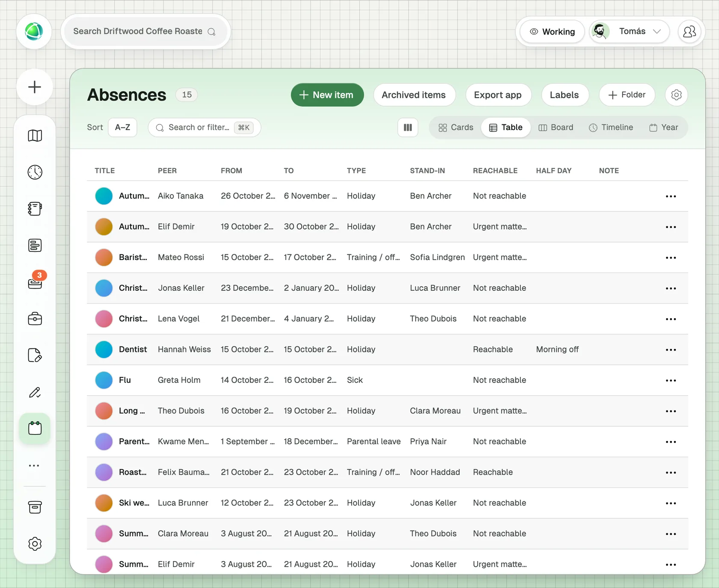
Task: Open the clock time tracking sidebar icon
Action: tap(35, 172)
